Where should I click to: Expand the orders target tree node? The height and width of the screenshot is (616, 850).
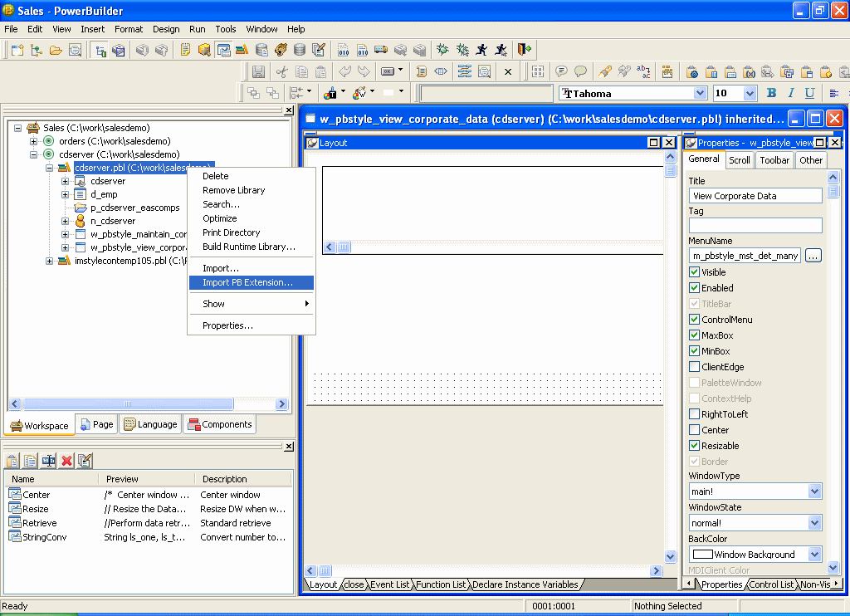[x=33, y=141]
